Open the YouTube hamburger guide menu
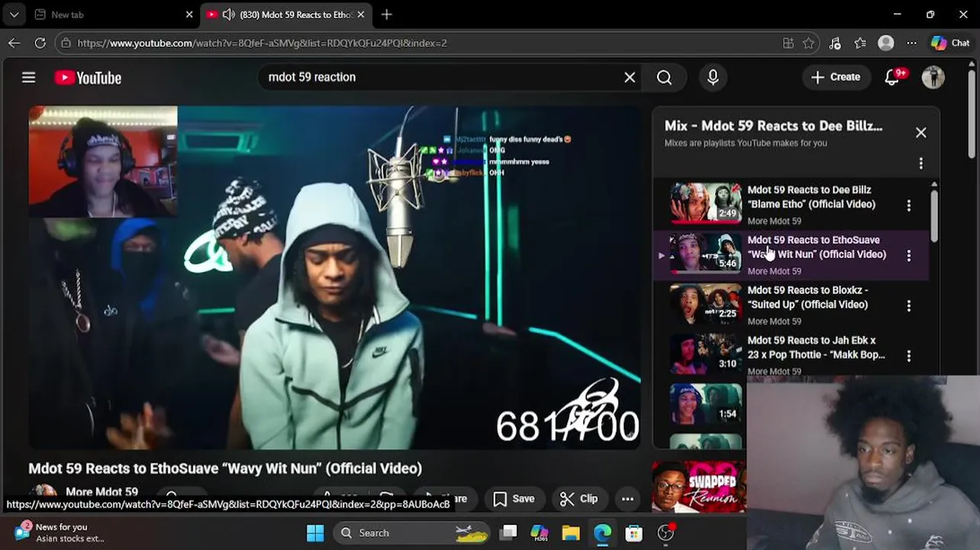 pos(28,77)
